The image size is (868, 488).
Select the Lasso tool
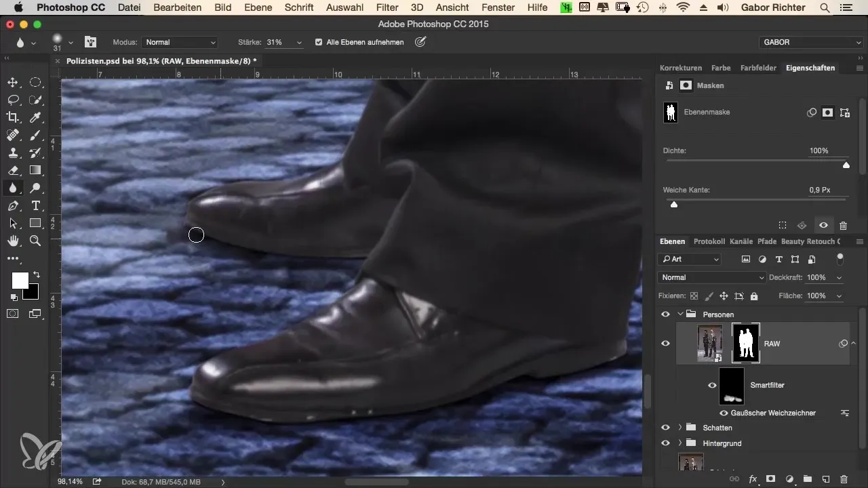(x=13, y=100)
